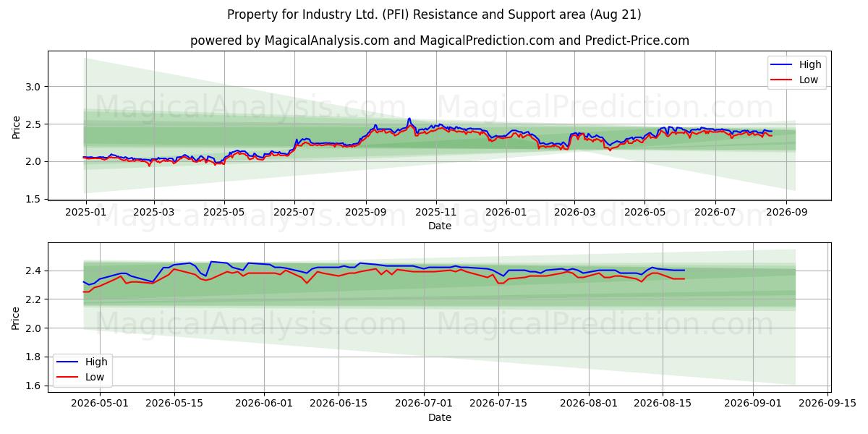The image size is (868, 434).
Task: Click the top chart '2026-07' date label
Action: pos(715,213)
